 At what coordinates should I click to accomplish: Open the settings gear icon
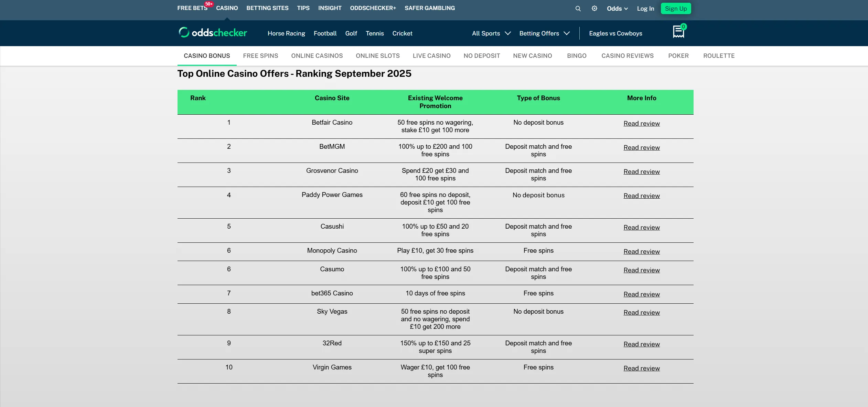(x=594, y=9)
